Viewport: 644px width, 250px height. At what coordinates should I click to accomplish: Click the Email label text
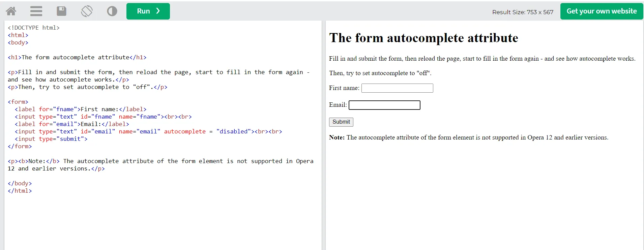338,105
